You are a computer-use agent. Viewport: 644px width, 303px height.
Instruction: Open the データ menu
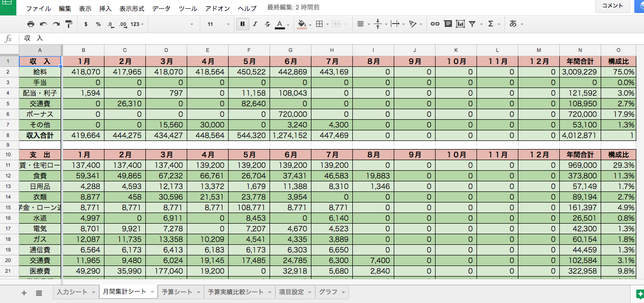click(161, 8)
